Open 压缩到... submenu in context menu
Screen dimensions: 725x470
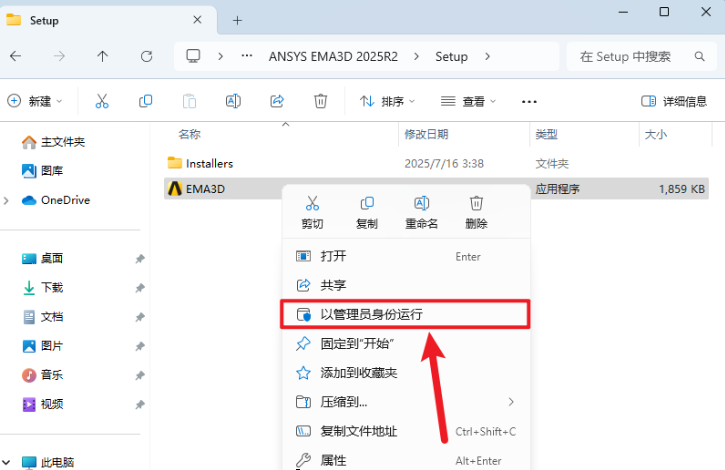pos(406,402)
